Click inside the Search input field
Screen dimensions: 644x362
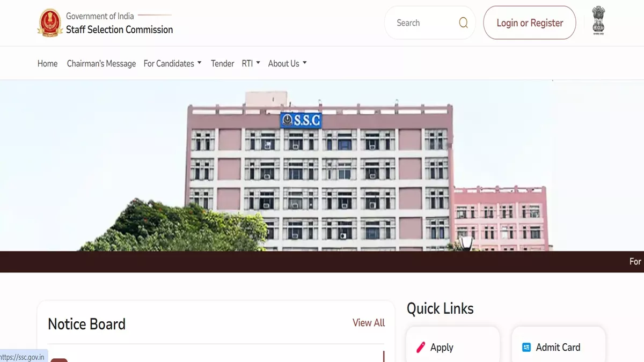pyautogui.click(x=424, y=23)
